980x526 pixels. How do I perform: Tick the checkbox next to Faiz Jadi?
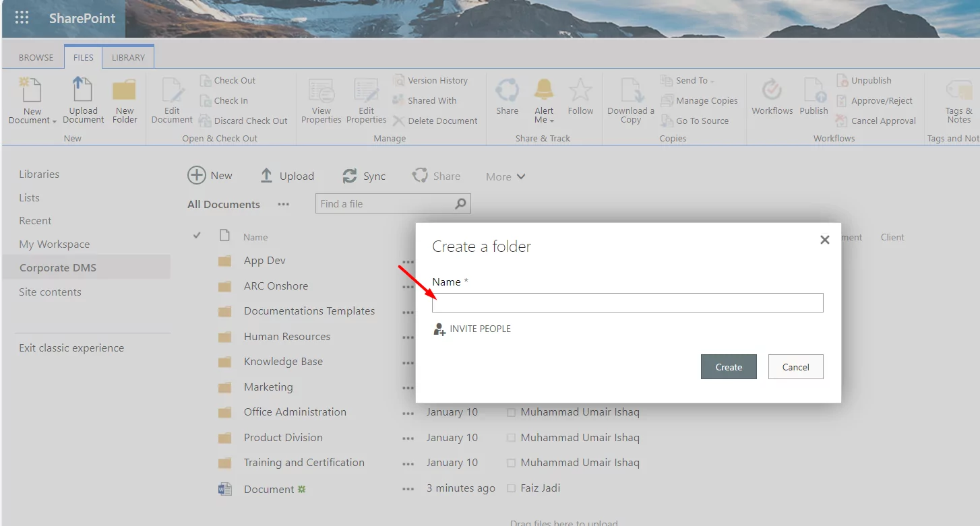pyautogui.click(x=511, y=488)
